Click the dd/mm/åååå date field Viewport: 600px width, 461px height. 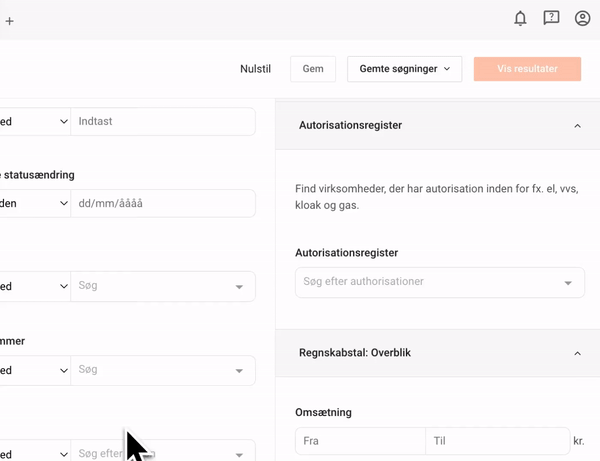162,204
